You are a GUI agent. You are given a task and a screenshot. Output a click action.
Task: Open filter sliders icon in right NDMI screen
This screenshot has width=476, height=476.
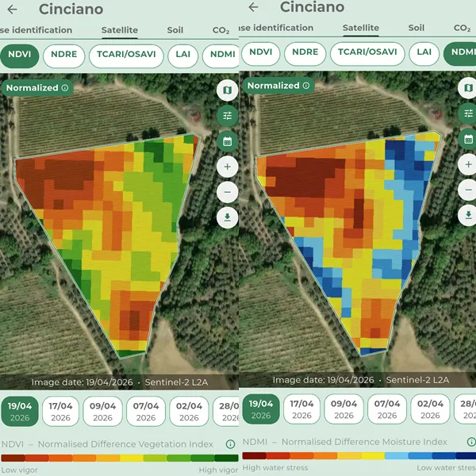click(467, 113)
